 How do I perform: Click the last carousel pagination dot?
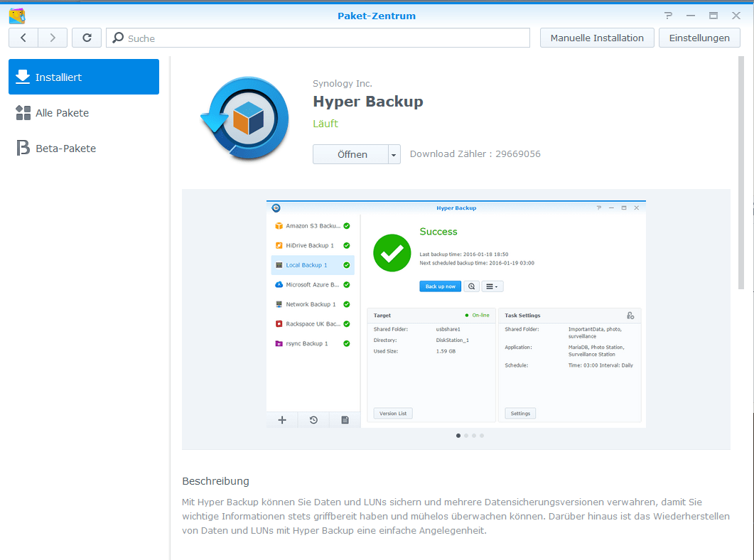click(x=482, y=436)
